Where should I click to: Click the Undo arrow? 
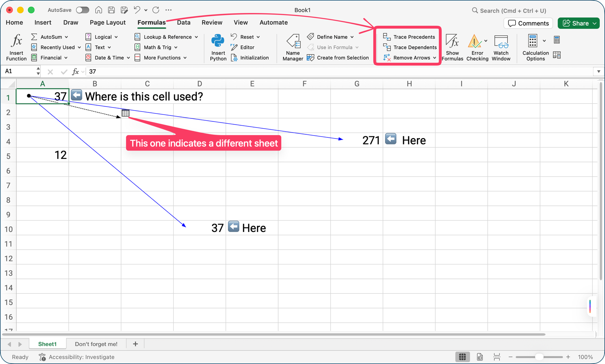pos(137,10)
